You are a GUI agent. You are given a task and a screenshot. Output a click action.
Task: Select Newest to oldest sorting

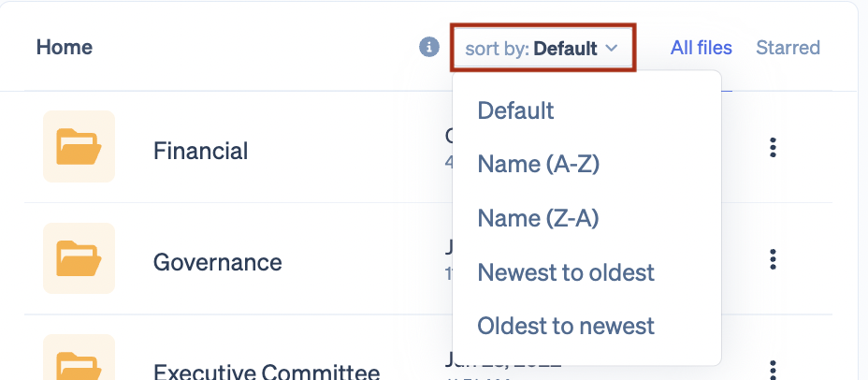566,272
